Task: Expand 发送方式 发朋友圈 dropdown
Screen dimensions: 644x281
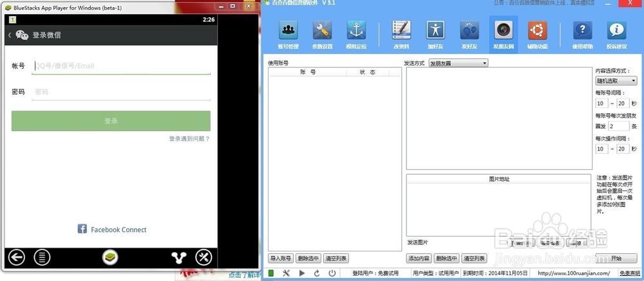Action: 458,64
